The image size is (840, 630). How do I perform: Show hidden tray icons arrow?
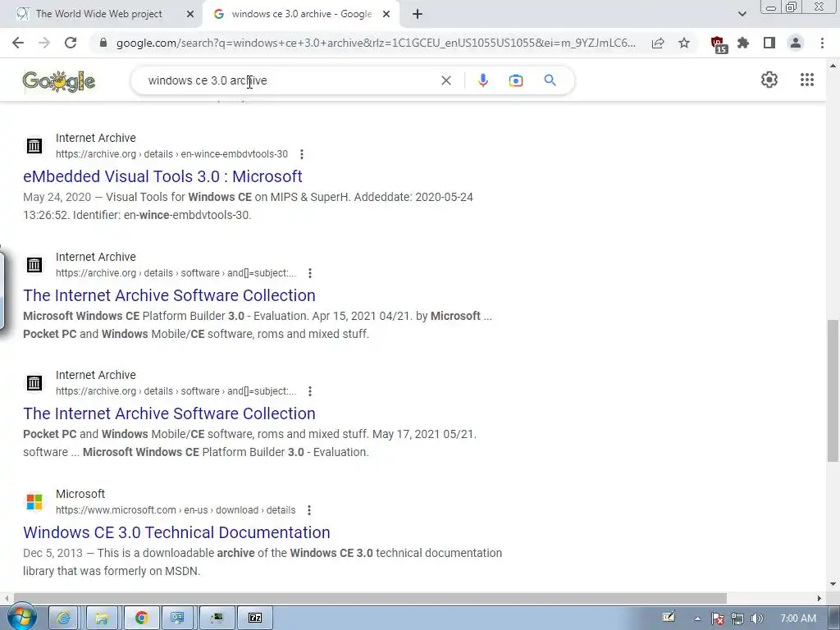[697, 619]
